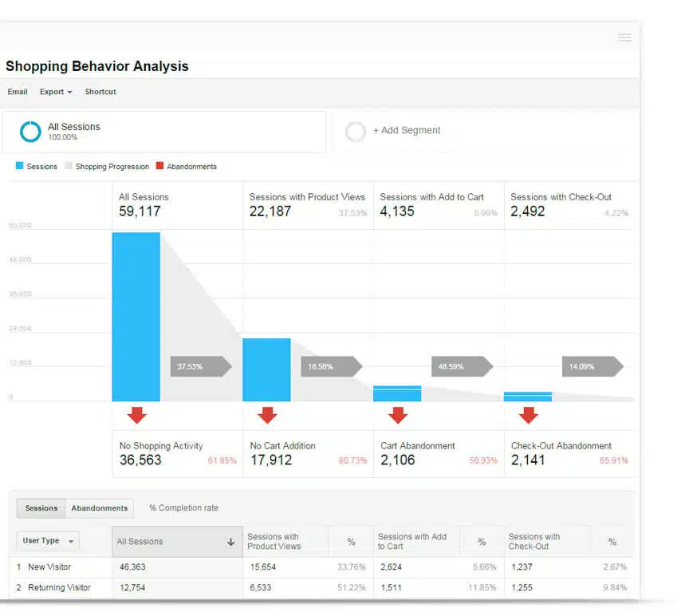The image size is (685, 616).
Task: Click the red arrow above No Shopping Activity
Action: coord(136,415)
